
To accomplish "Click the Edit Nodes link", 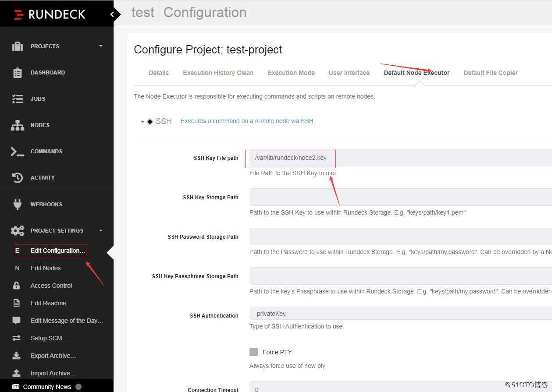I will [x=48, y=268].
